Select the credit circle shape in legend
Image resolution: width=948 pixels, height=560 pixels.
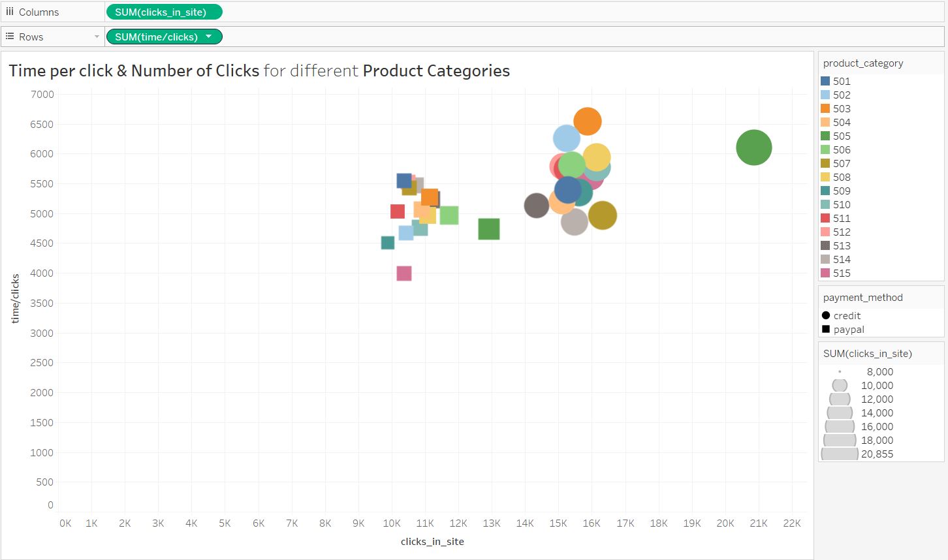826,315
